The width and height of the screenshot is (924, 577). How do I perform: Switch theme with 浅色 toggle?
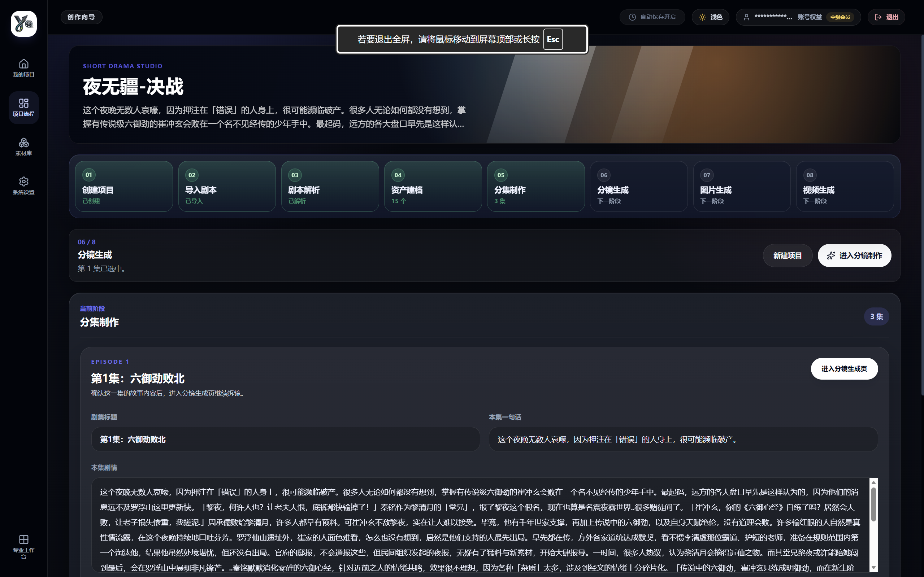coord(711,17)
